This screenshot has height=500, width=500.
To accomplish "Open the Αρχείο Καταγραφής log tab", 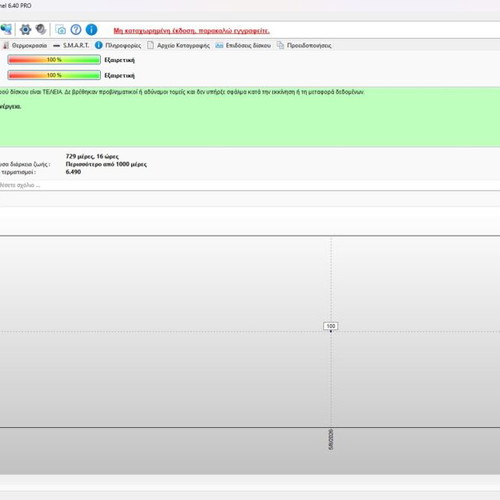I will point(179,45).
